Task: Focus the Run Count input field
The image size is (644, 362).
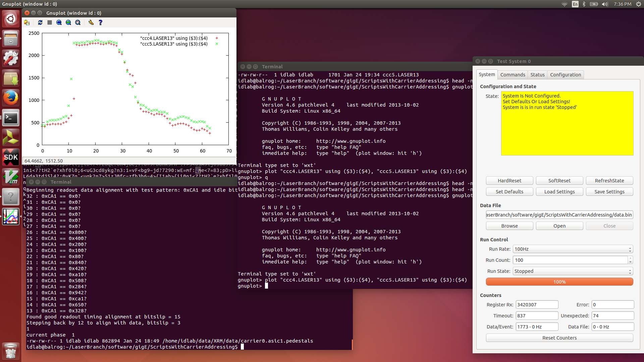Action: [x=570, y=260]
